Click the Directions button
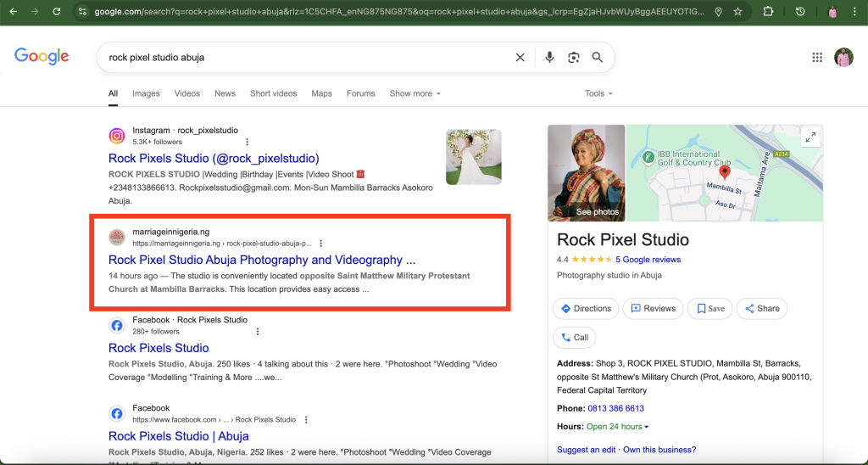The width and height of the screenshot is (868, 465). (586, 309)
